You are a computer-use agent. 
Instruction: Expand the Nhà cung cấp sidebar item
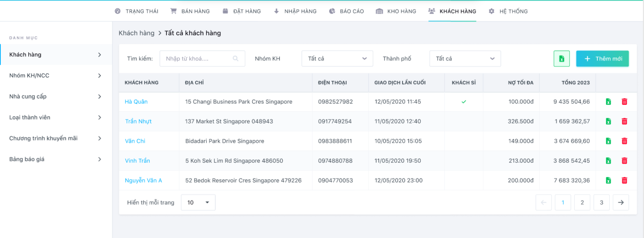[x=56, y=96]
